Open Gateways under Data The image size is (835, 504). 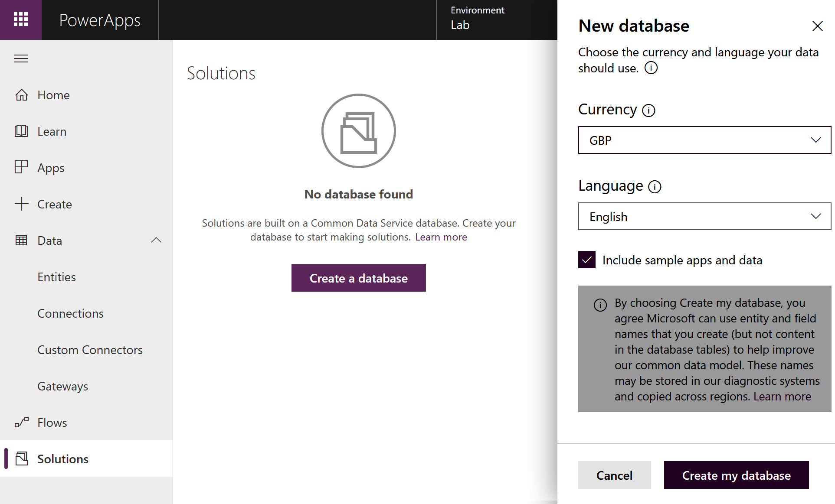pos(86,386)
